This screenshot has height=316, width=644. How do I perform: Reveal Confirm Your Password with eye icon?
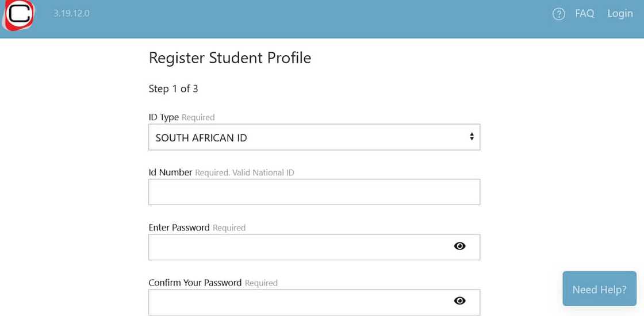pos(459,300)
